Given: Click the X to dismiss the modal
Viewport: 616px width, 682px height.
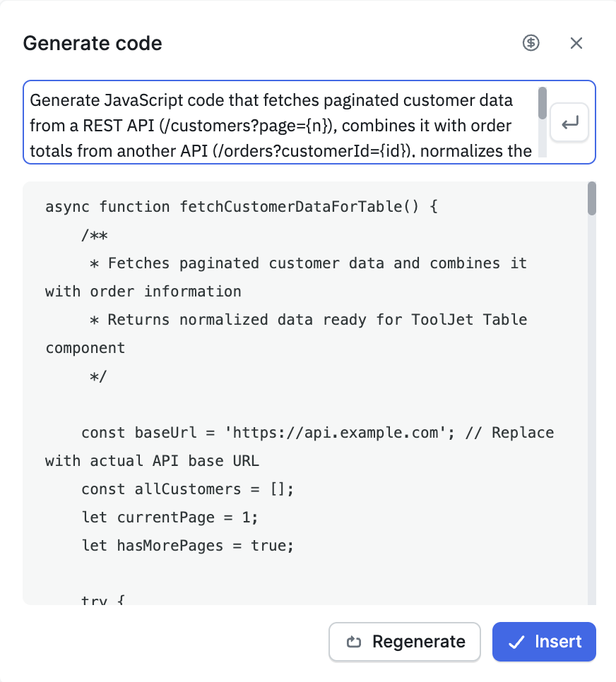Looking at the screenshot, I should [x=576, y=43].
